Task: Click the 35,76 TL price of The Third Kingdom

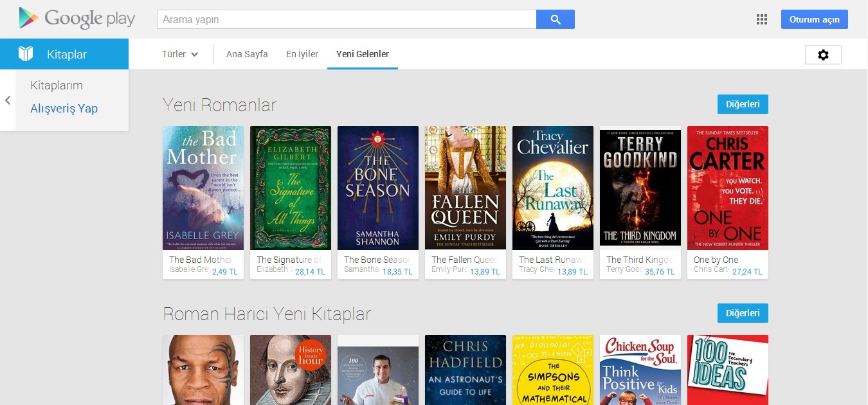Action: [660, 272]
